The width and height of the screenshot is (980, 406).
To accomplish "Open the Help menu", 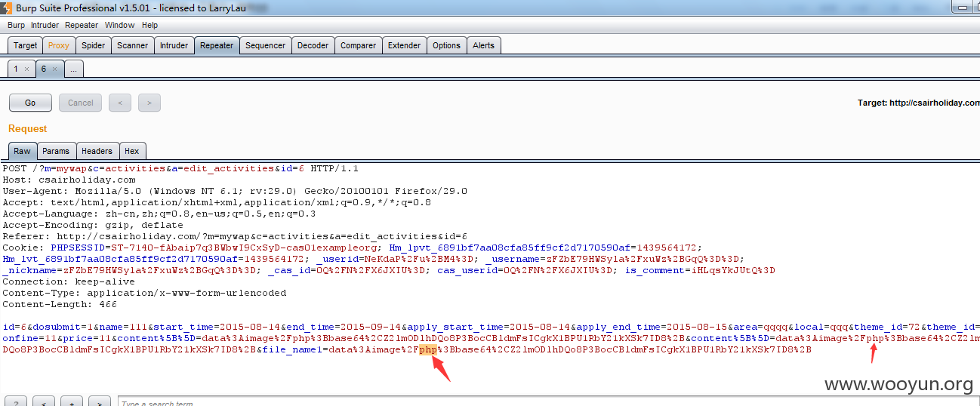I will [x=149, y=25].
